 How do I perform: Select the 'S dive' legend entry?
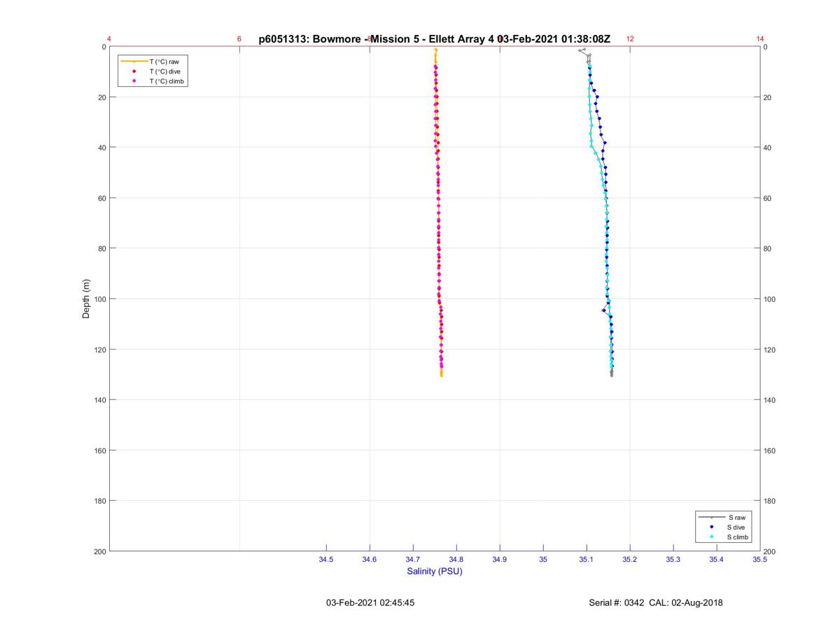[x=737, y=527]
